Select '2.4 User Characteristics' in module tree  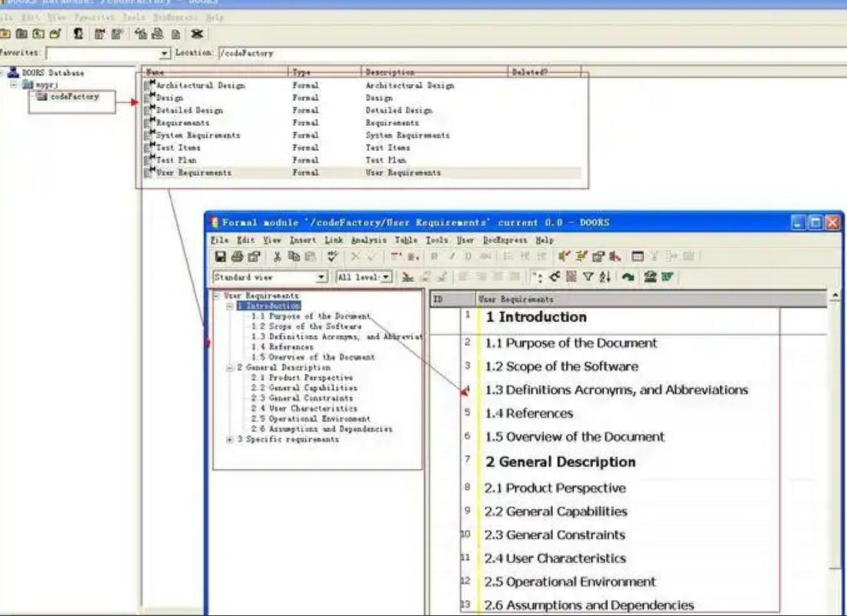pos(304,409)
